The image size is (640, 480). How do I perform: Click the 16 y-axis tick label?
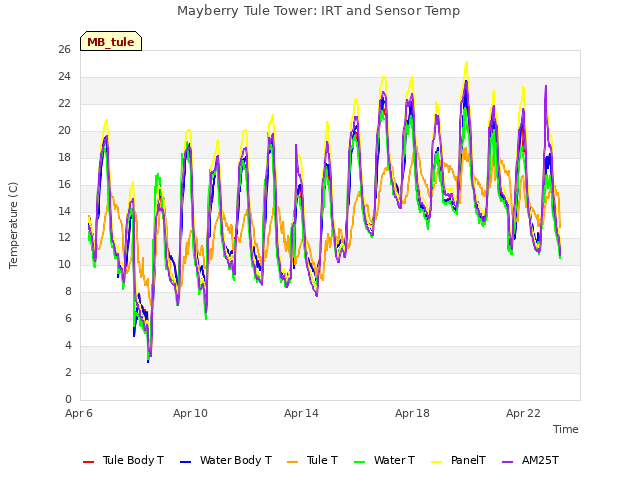64,184
